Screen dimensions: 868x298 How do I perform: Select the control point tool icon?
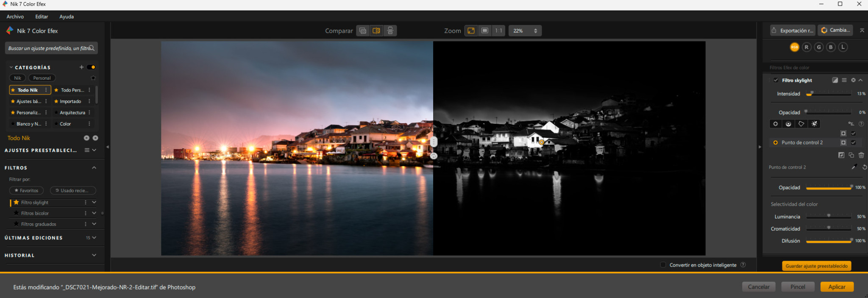click(x=775, y=124)
